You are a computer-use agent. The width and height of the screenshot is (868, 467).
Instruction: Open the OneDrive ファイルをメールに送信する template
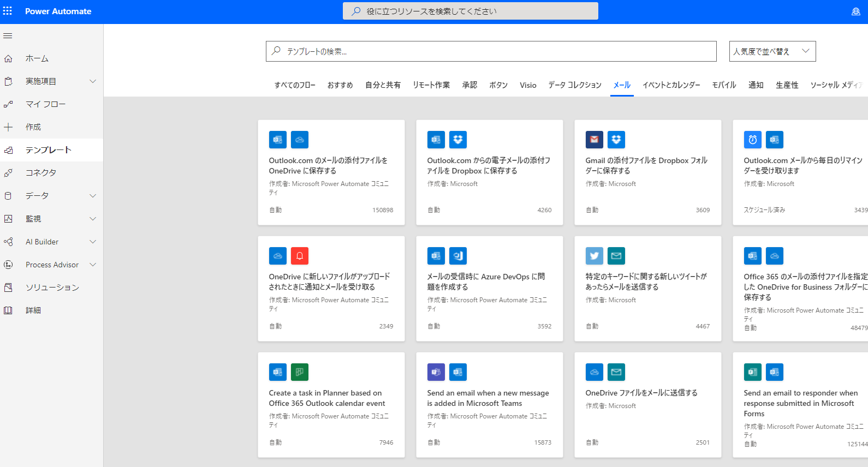coord(641,393)
